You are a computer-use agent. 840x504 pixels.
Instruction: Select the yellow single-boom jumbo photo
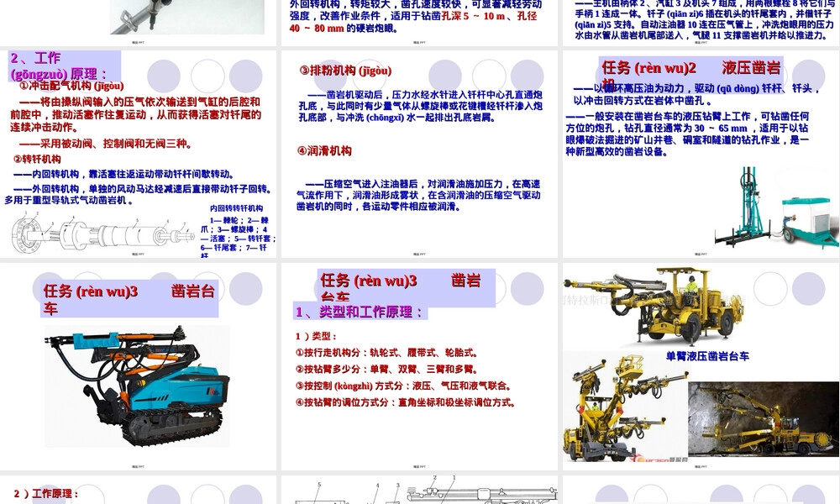654,307
